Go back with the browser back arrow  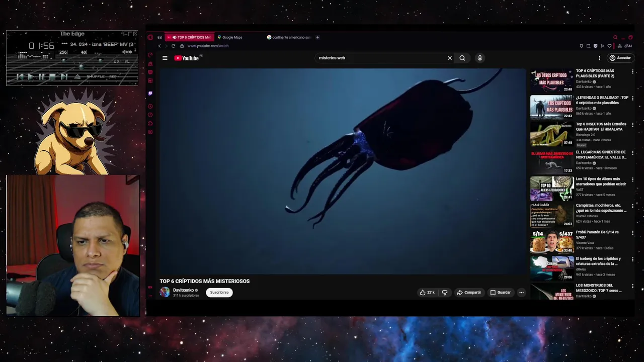point(159,46)
